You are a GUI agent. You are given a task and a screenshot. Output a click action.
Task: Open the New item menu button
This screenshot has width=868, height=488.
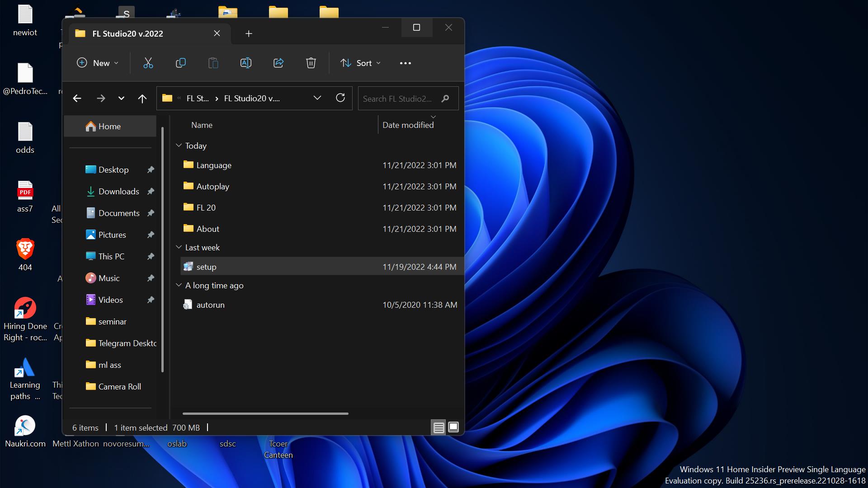click(98, 63)
